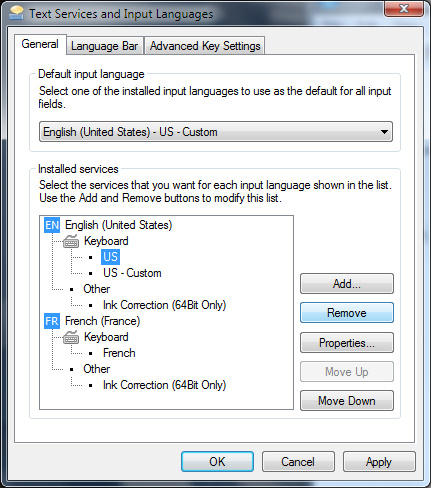The height and width of the screenshot is (488, 431).
Task: Select Keyboard node under French (France)
Action: click(x=106, y=337)
